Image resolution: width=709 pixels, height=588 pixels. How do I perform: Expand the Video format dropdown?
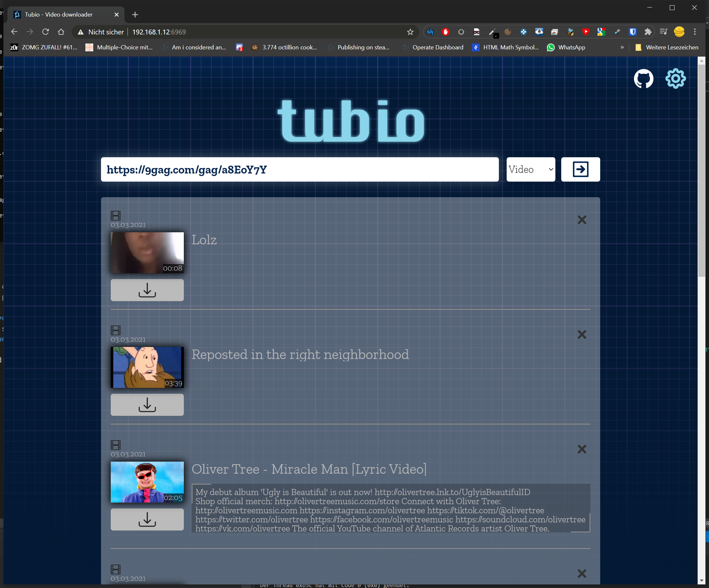[530, 169]
